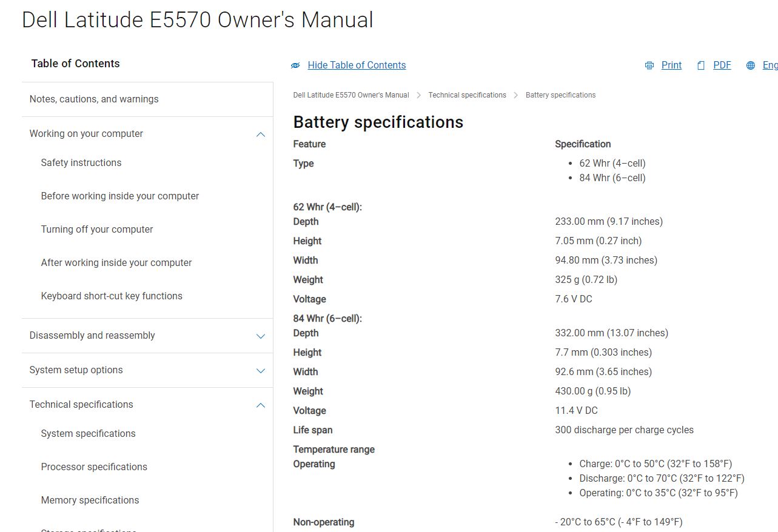The width and height of the screenshot is (778, 532).
Task: Click the Operating: 0°C to 35°C bullet
Action: (x=659, y=493)
